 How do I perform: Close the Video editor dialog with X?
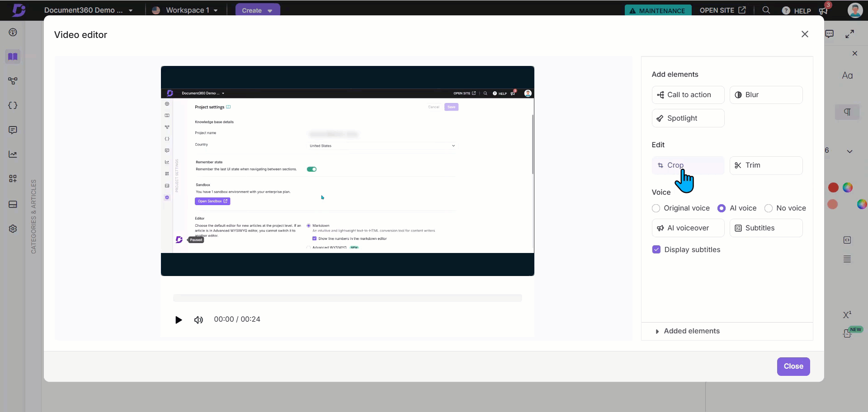[805, 34]
